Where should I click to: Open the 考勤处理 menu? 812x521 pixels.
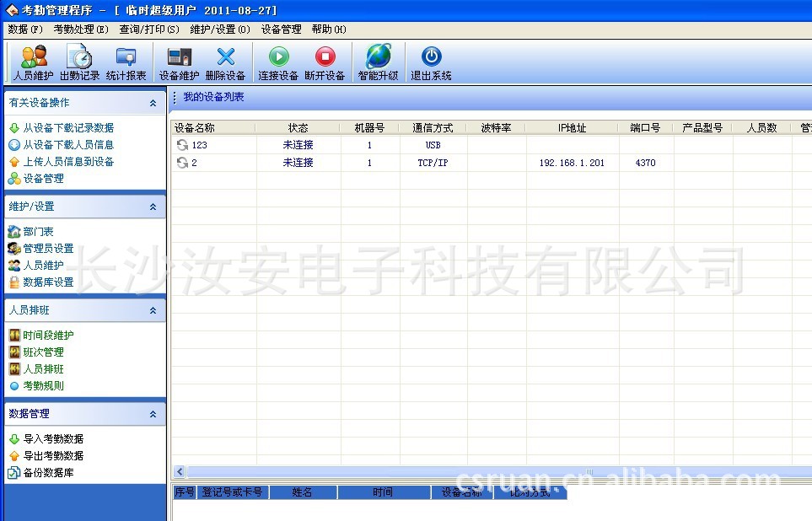point(81,29)
